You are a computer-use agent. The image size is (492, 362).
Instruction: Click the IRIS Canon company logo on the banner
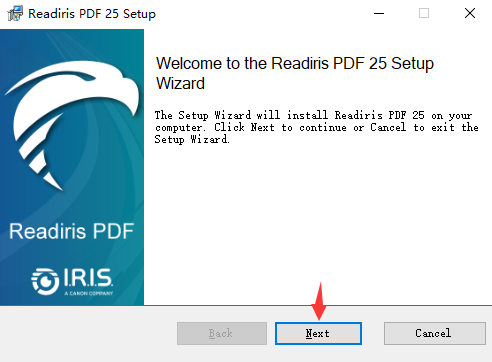(x=72, y=281)
